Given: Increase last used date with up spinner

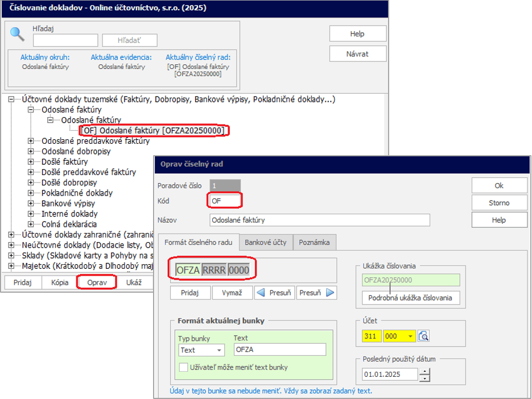Looking at the screenshot, I should 425,371.
